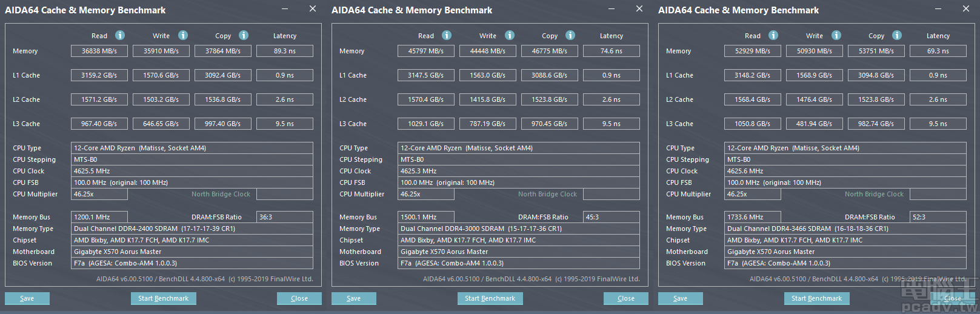Select L1 Cache Write value 1563.0 GB/s
Viewport: 980px width, 314px height.
coord(488,75)
